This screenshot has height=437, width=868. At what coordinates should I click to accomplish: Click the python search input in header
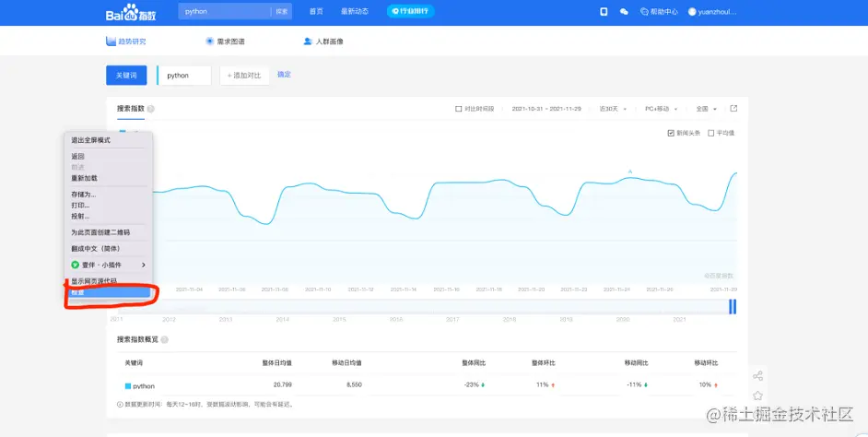(x=225, y=12)
